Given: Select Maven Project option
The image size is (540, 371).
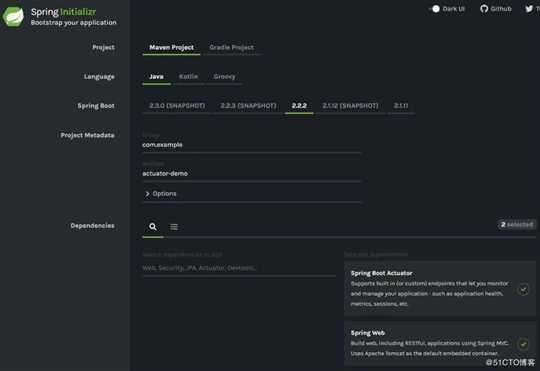Looking at the screenshot, I should click(171, 48).
